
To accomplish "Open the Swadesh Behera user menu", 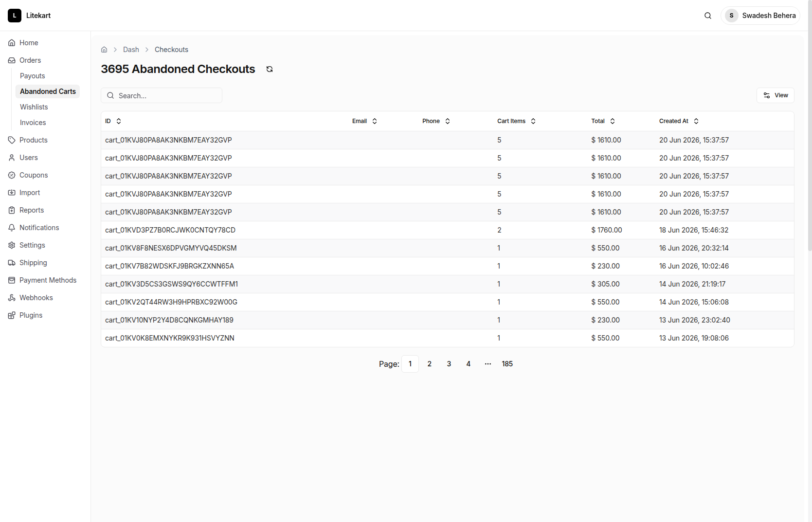I will pos(760,16).
